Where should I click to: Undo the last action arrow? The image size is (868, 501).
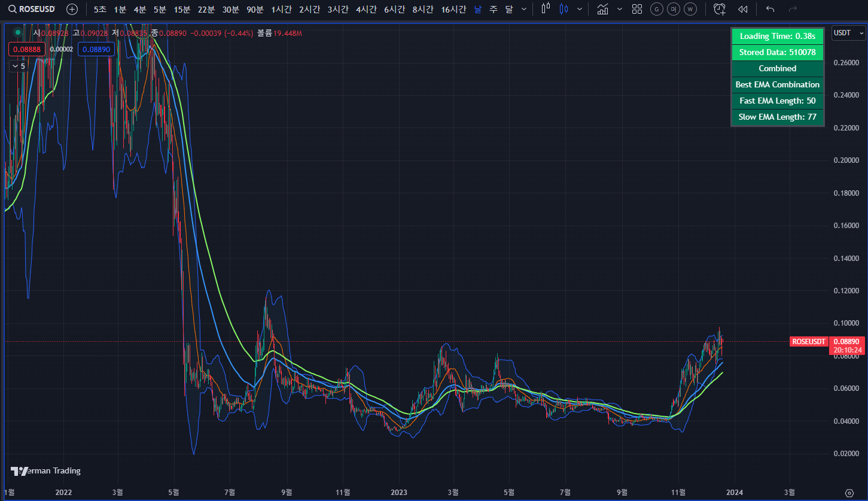pyautogui.click(x=770, y=9)
